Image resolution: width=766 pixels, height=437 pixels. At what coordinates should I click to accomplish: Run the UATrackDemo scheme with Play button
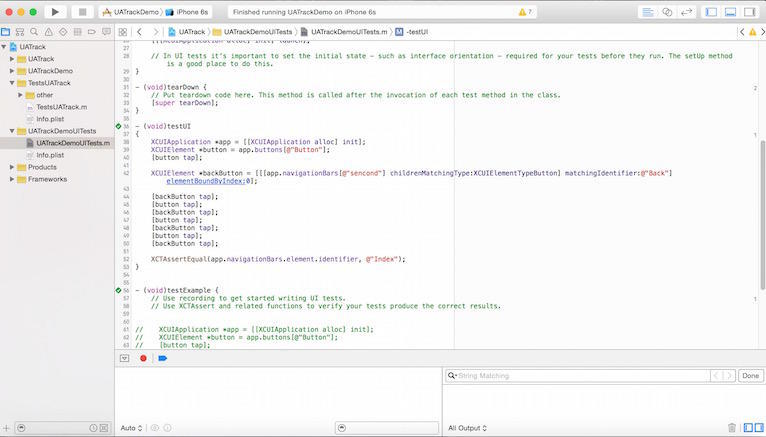pyautogui.click(x=55, y=12)
